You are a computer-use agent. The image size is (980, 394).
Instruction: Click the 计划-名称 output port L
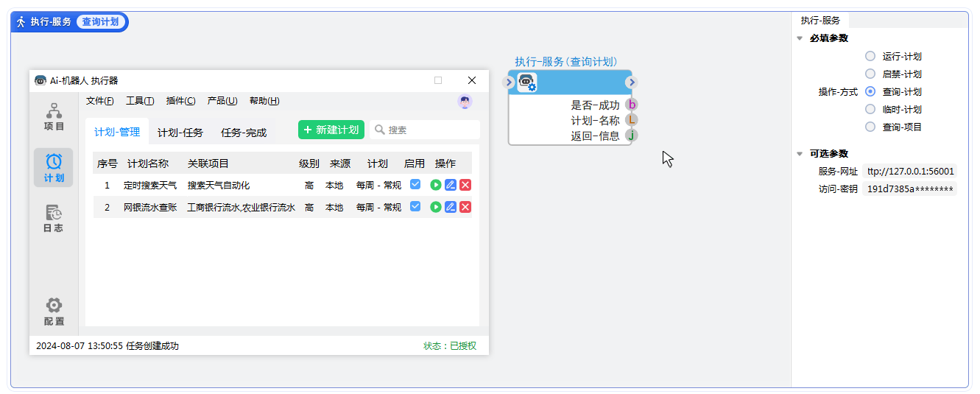(632, 120)
